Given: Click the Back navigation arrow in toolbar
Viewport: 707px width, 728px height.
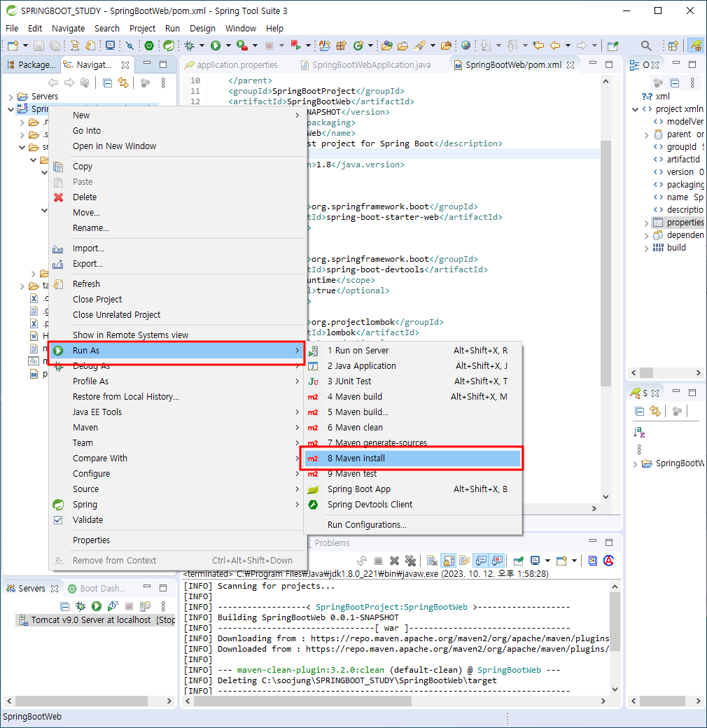Looking at the screenshot, I should click(x=554, y=45).
